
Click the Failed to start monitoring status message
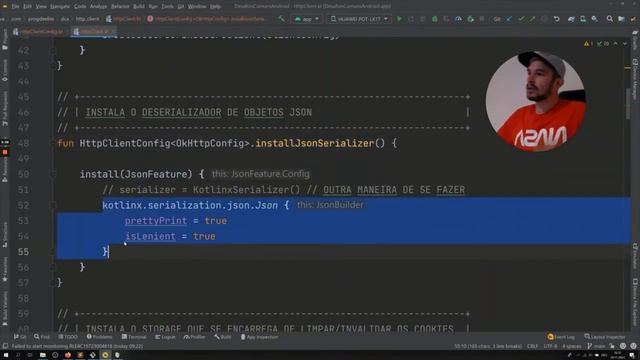click(x=77, y=346)
